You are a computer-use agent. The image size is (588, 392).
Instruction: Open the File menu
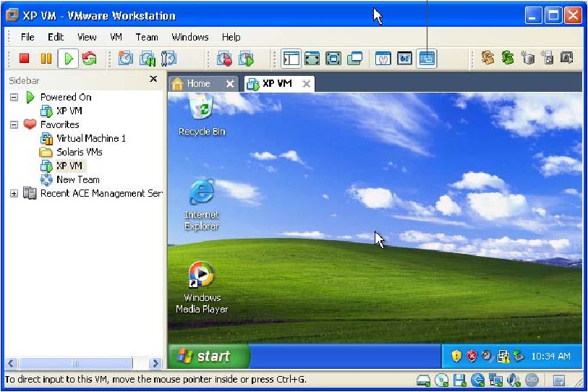(27, 37)
